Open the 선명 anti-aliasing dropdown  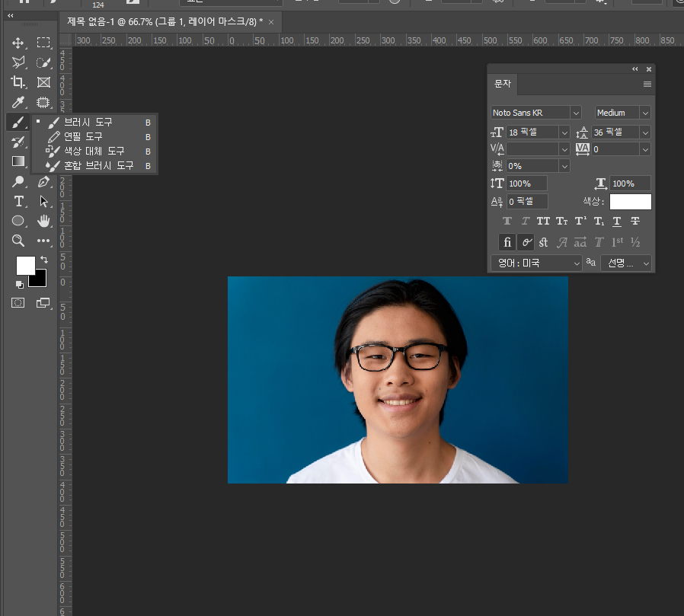point(626,263)
